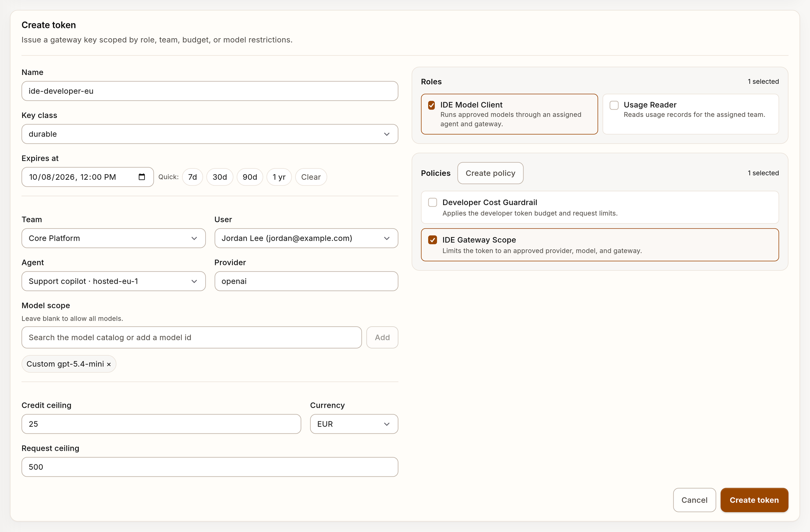Image resolution: width=810 pixels, height=532 pixels.
Task: Uncheck the IDE Gateway Scope policy
Action: [433, 240]
